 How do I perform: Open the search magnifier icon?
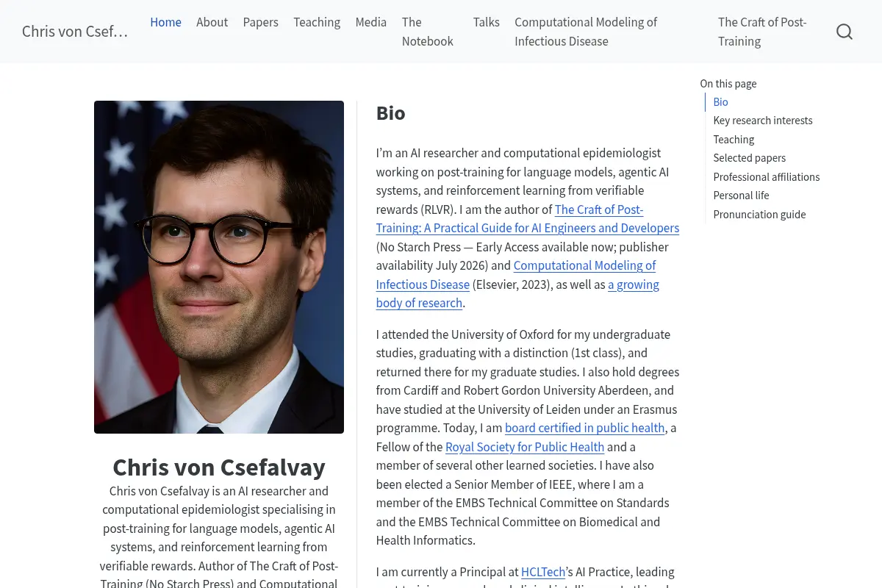point(845,32)
